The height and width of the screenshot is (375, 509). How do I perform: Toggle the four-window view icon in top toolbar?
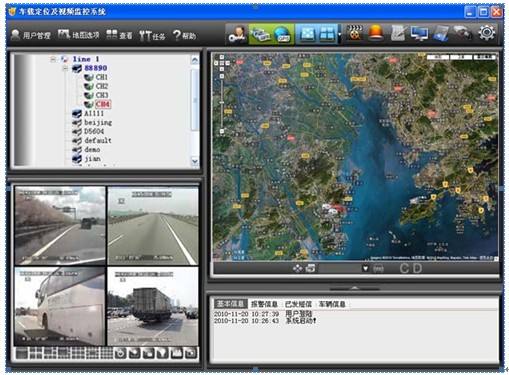(326, 34)
